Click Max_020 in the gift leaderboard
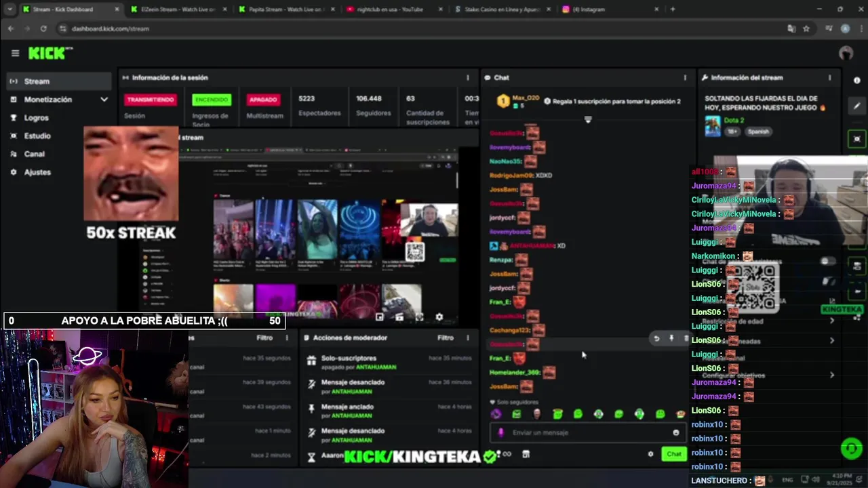868x488 pixels. point(526,98)
